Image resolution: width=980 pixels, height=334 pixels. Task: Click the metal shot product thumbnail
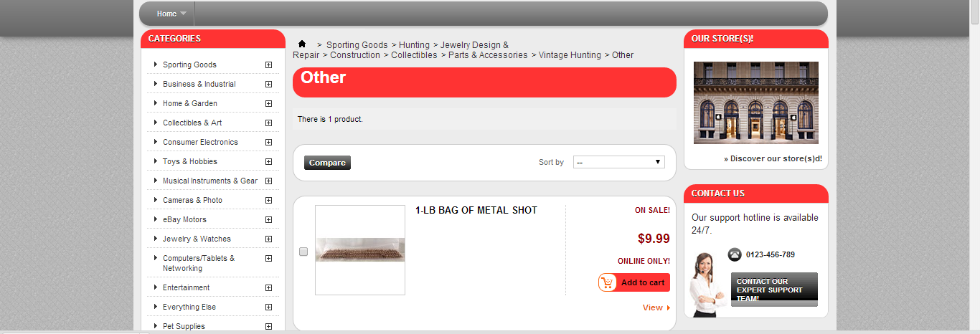coord(360,250)
